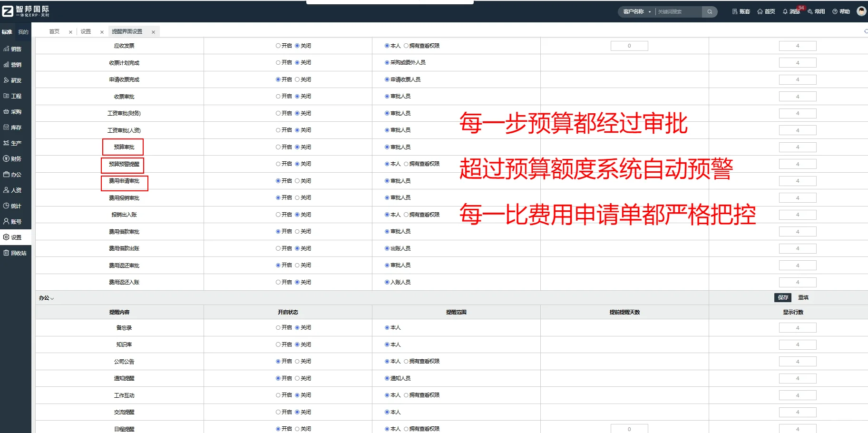This screenshot has width=868, height=433.
Task: Close the 首页 tab
Action: point(70,32)
